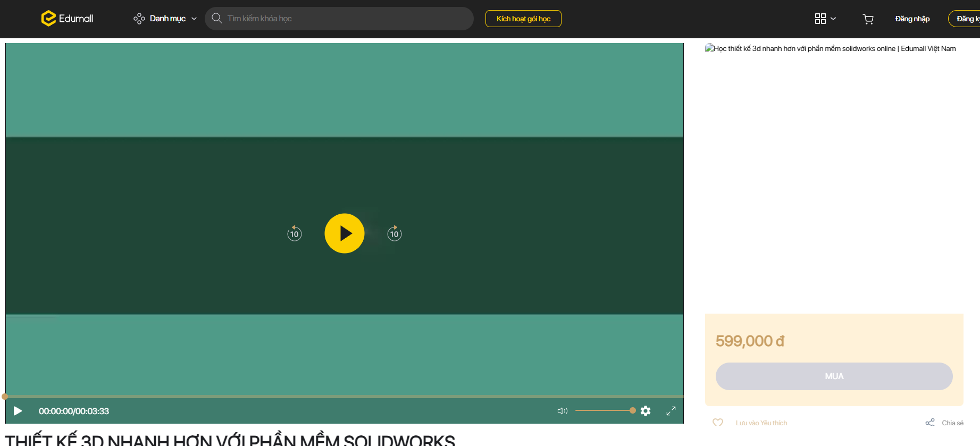The height and width of the screenshot is (446, 980).
Task: Enter fullscreen video mode
Action: coord(671,411)
